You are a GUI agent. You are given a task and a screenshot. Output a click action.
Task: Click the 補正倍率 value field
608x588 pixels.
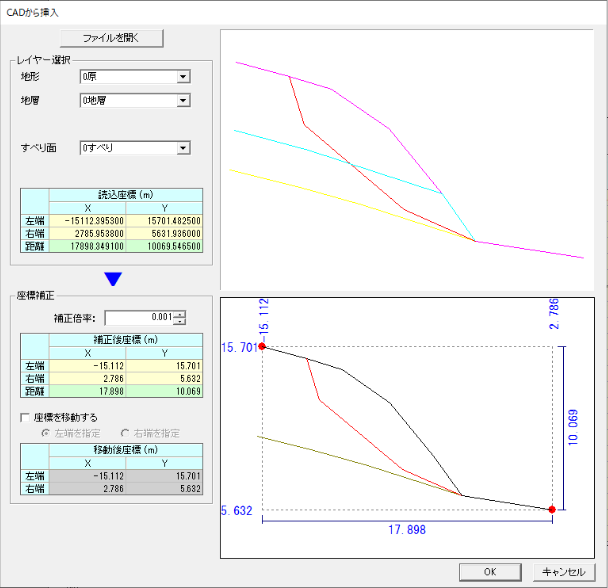point(138,318)
